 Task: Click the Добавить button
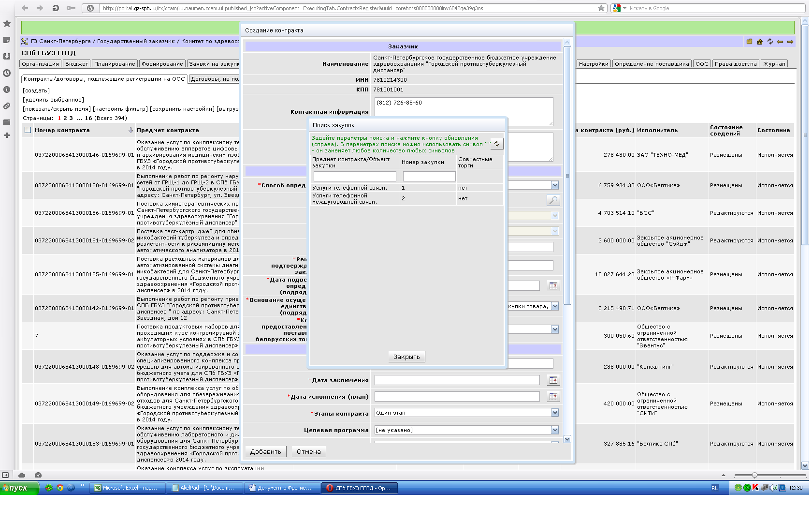click(x=265, y=451)
